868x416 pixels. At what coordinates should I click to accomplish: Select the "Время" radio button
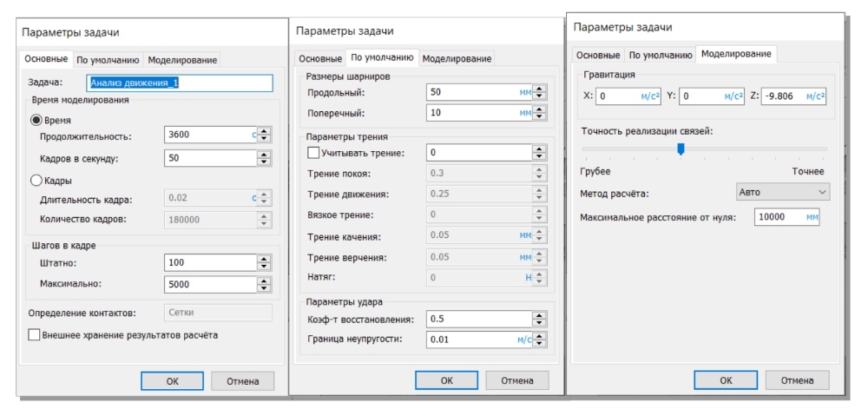36,120
